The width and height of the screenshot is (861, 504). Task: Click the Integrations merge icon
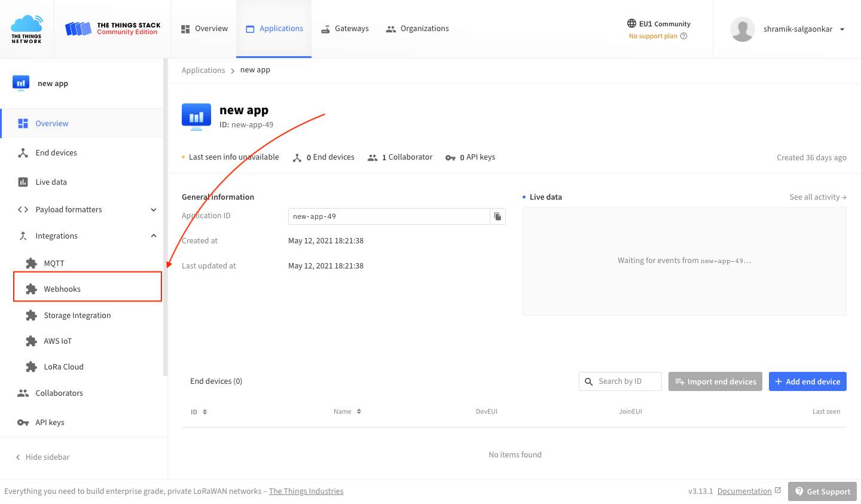[23, 236]
